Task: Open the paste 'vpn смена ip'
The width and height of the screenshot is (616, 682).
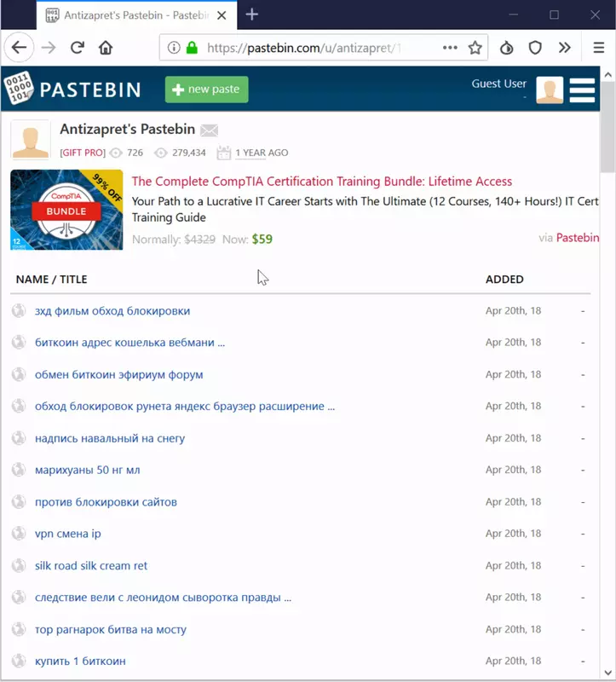Action: point(68,534)
